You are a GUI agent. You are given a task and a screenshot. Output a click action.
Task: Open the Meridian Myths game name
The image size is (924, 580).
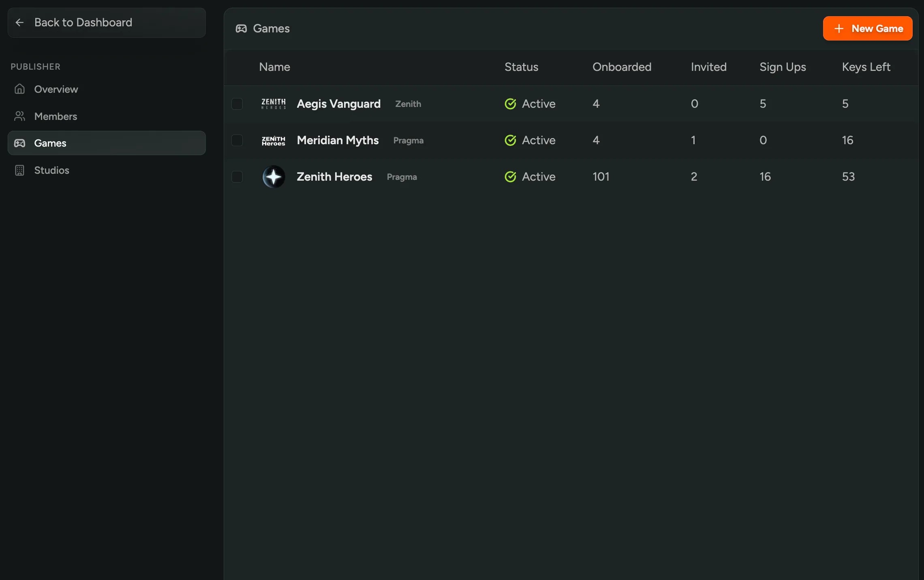click(338, 140)
